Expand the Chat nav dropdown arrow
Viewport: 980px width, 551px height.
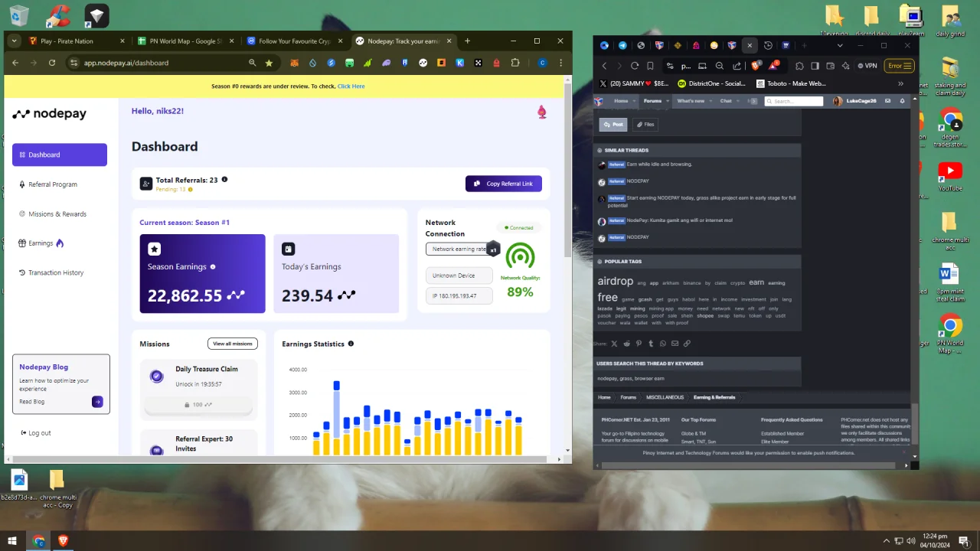coord(738,101)
